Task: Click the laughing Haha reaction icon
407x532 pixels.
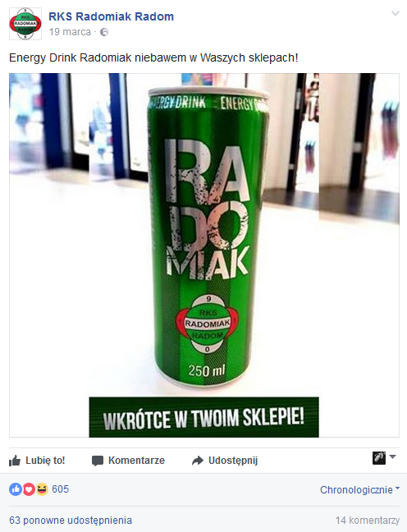Action: [x=42, y=489]
